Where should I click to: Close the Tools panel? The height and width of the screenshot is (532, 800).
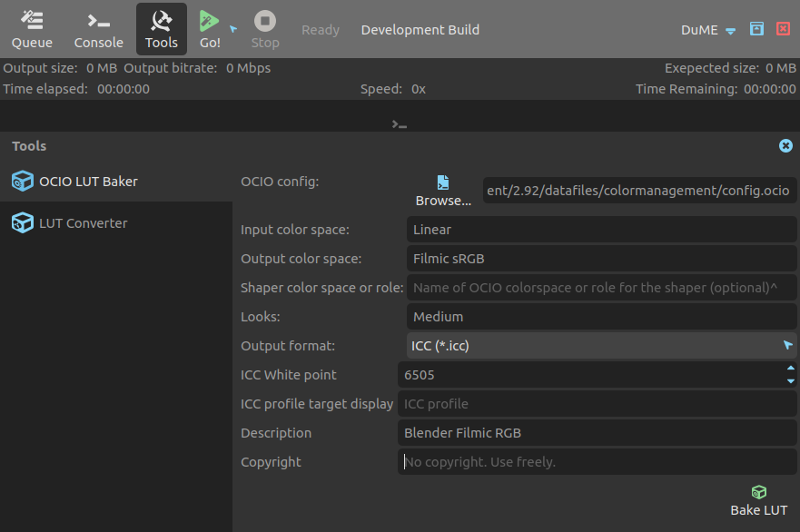tap(785, 146)
